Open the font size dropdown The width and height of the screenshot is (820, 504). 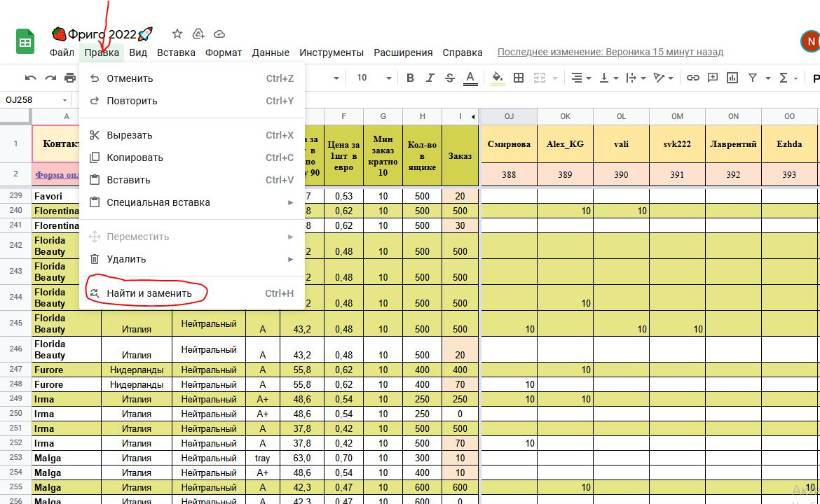point(370,78)
